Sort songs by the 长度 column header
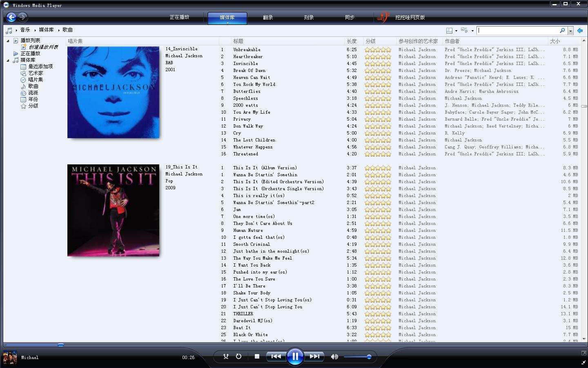 point(352,41)
